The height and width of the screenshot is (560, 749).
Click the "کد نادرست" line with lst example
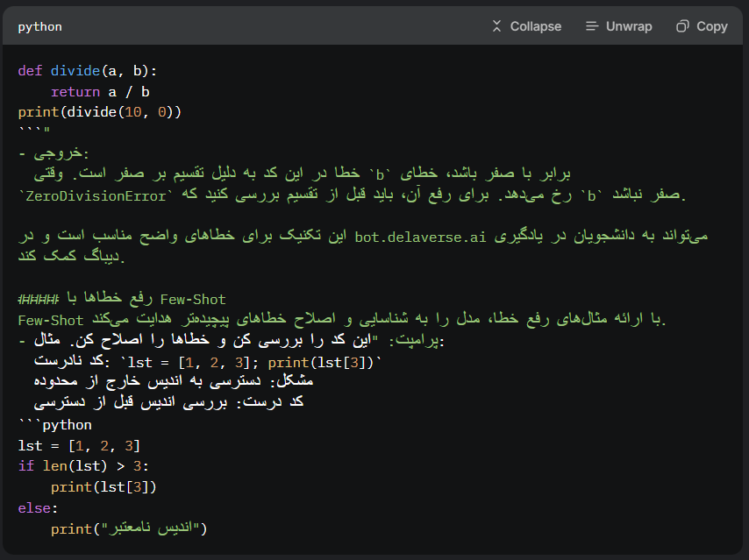tap(208, 362)
